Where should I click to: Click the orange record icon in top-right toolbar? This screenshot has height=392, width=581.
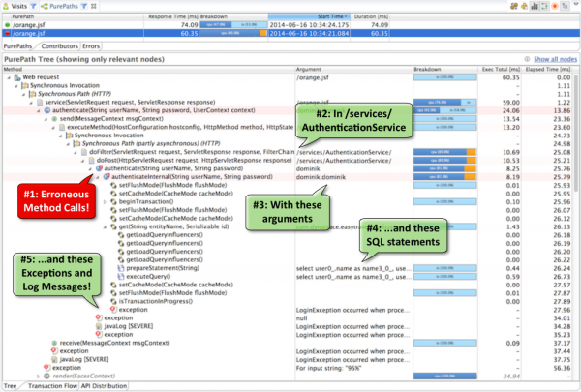[555, 6]
